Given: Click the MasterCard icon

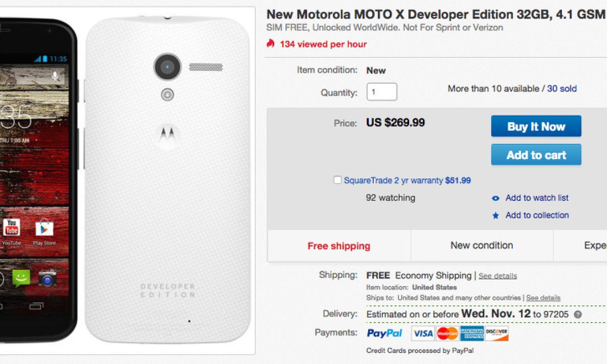Looking at the screenshot, I should 447,333.
